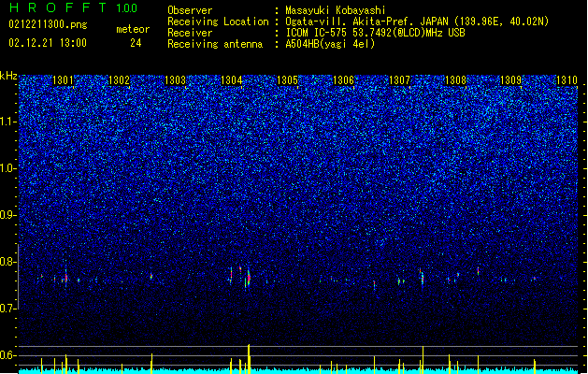Click the Receiving Location label

click(x=218, y=22)
